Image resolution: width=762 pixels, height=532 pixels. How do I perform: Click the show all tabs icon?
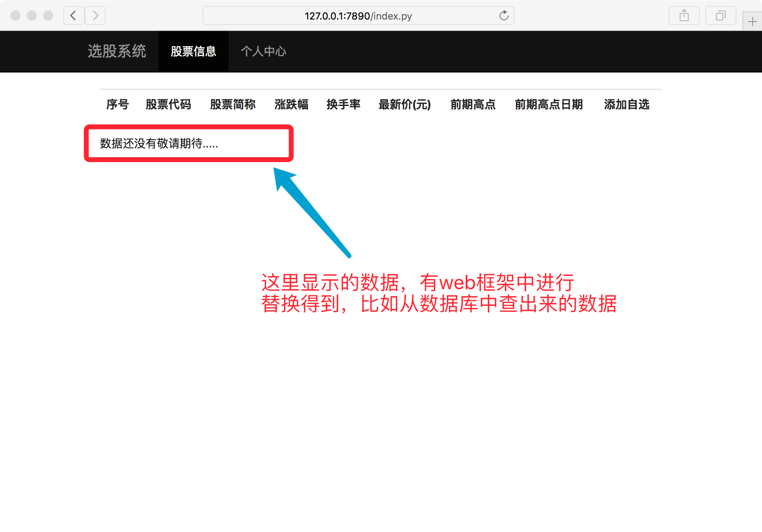click(x=720, y=15)
